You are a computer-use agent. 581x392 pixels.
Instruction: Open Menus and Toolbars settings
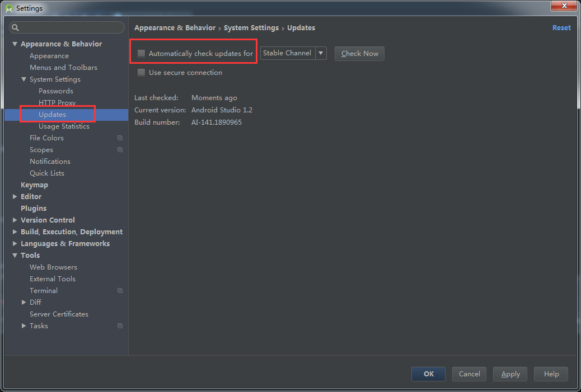(63, 67)
